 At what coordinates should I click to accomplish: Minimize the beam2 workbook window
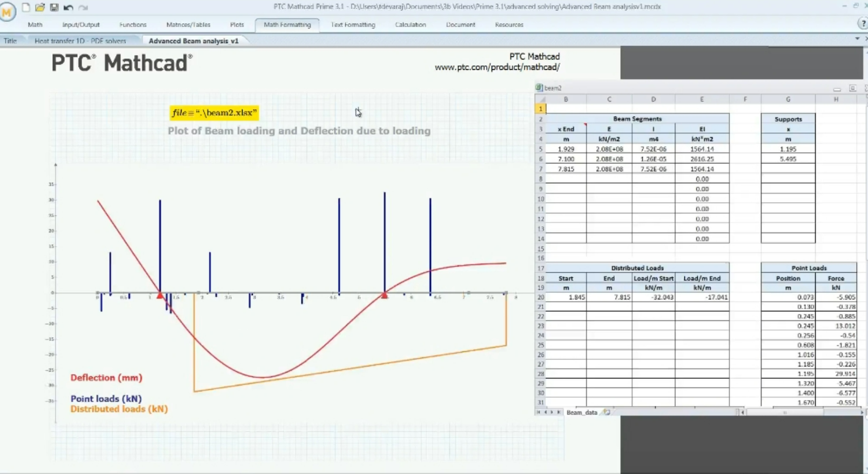pos(837,89)
